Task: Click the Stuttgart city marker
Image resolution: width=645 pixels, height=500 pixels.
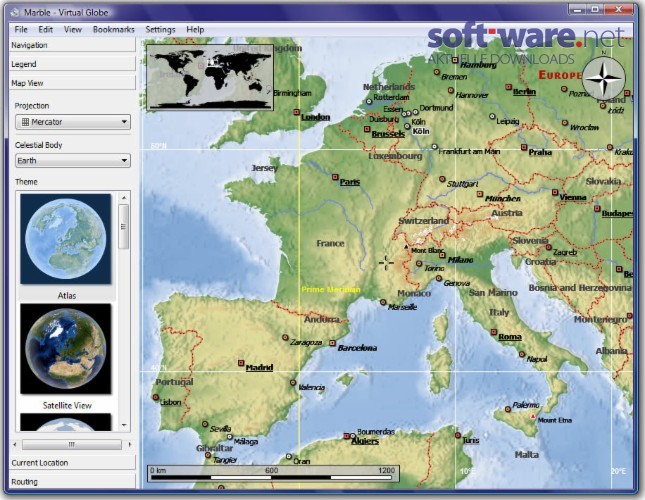Action: (442, 179)
